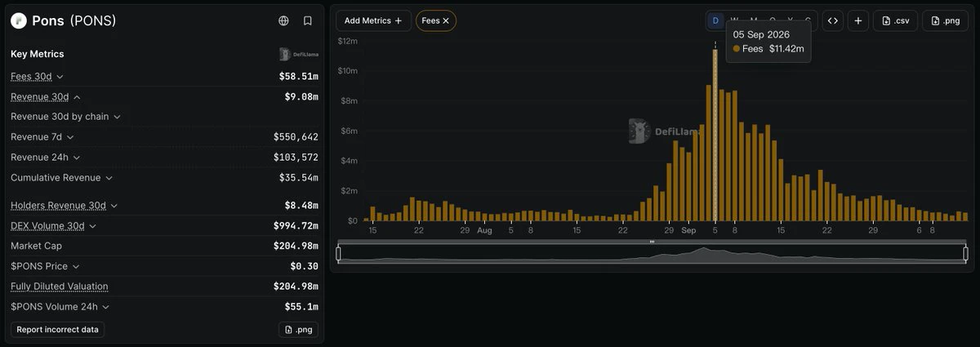Click the $994.72m DEX volume value

click(x=296, y=226)
